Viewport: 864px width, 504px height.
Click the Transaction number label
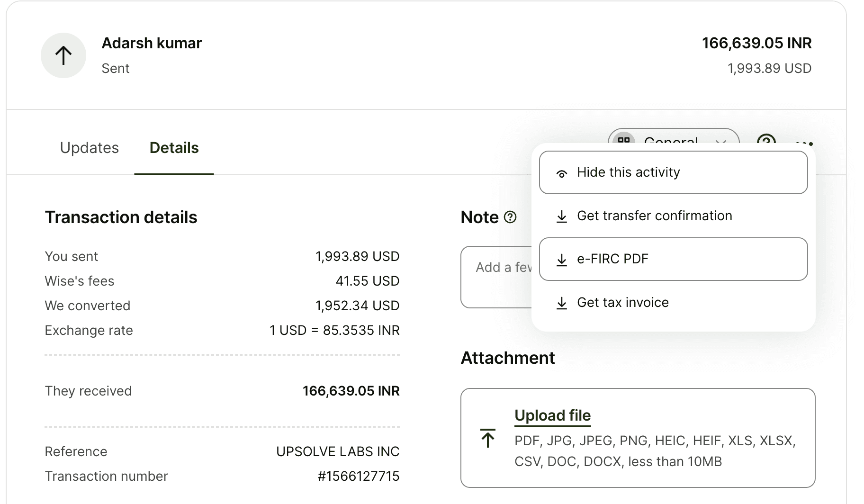coord(106,476)
